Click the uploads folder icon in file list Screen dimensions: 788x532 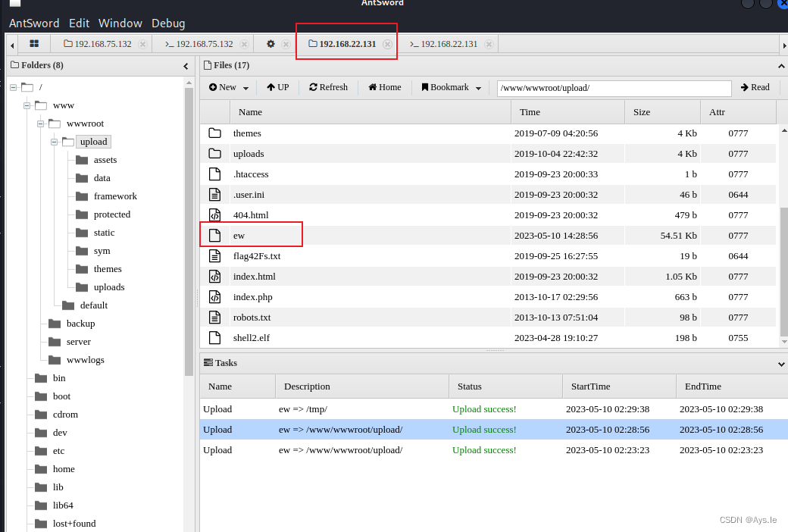pos(214,153)
